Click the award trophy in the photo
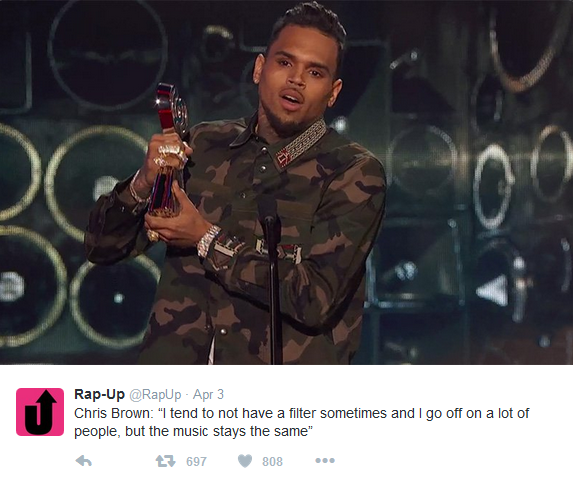The width and height of the screenshot is (573, 490). pyautogui.click(x=168, y=150)
